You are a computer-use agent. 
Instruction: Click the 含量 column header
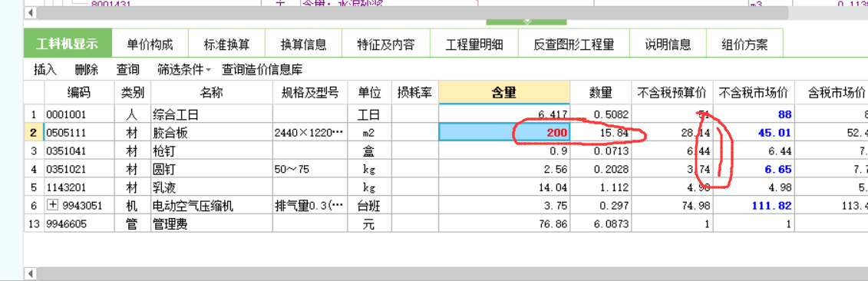[504, 93]
